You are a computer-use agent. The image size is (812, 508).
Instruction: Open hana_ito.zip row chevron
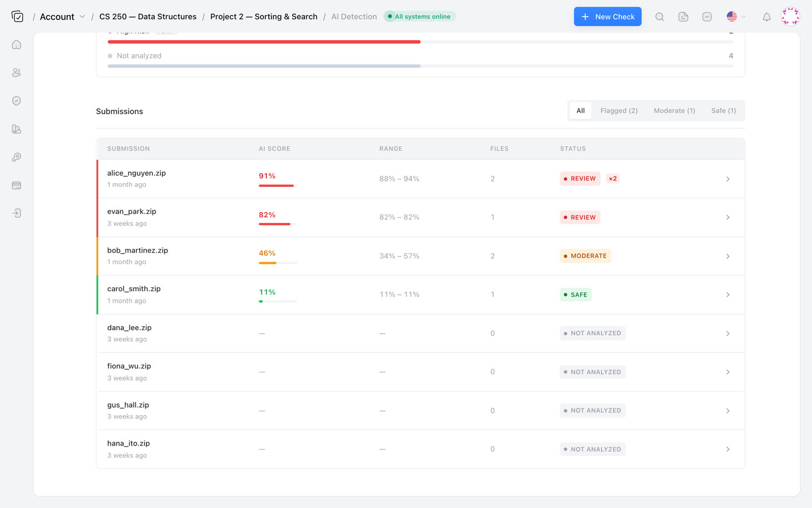(728, 449)
